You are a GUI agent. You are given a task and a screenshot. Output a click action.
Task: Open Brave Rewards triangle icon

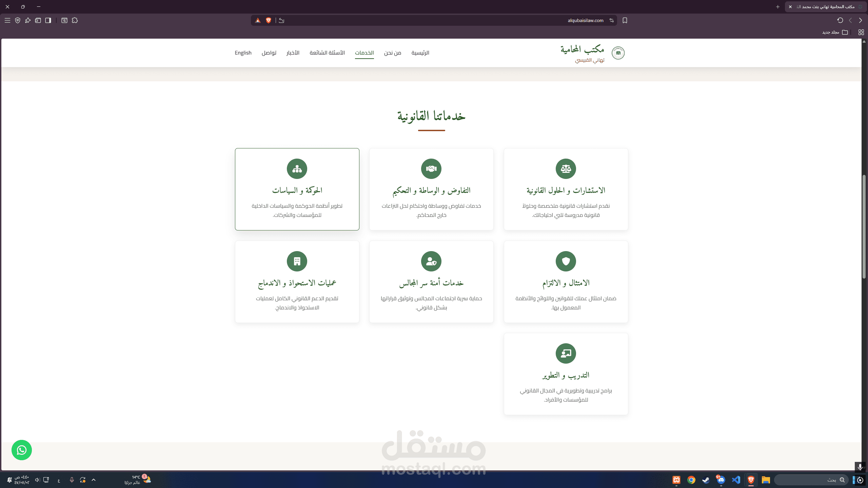tap(258, 20)
